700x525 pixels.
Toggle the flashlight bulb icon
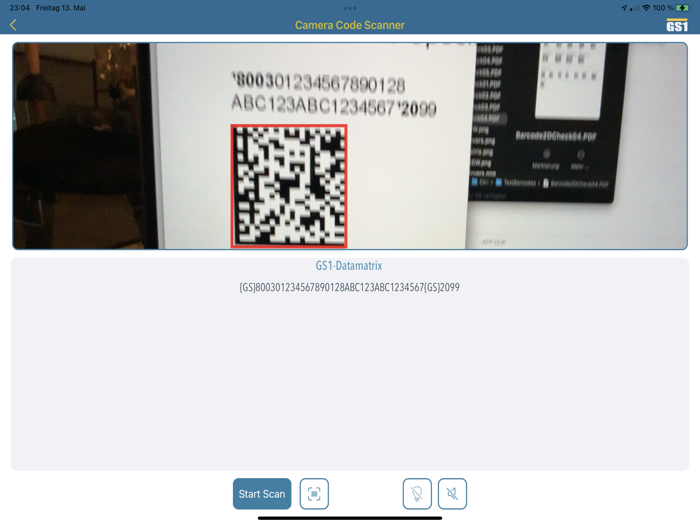pyautogui.click(x=417, y=494)
